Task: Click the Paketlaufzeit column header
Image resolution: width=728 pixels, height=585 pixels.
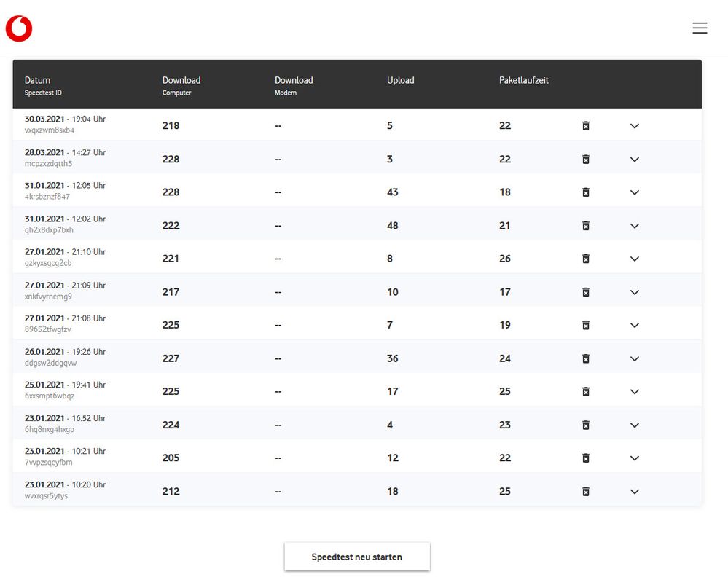Action: (x=524, y=80)
